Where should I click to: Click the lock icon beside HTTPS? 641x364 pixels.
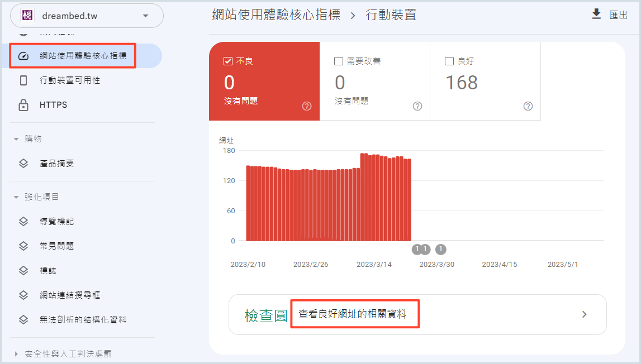coord(23,105)
